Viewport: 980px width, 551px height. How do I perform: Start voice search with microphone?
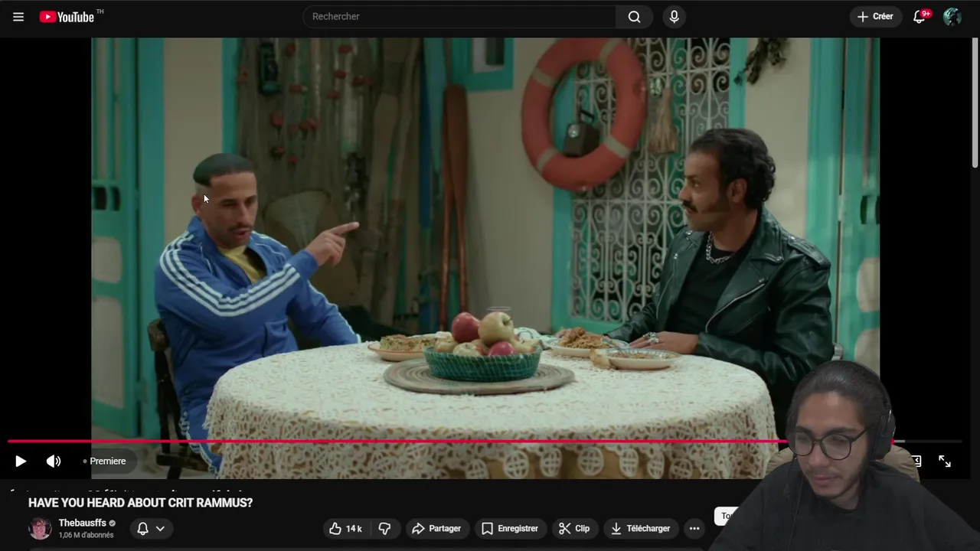pyautogui.click(x=674, y=17)
